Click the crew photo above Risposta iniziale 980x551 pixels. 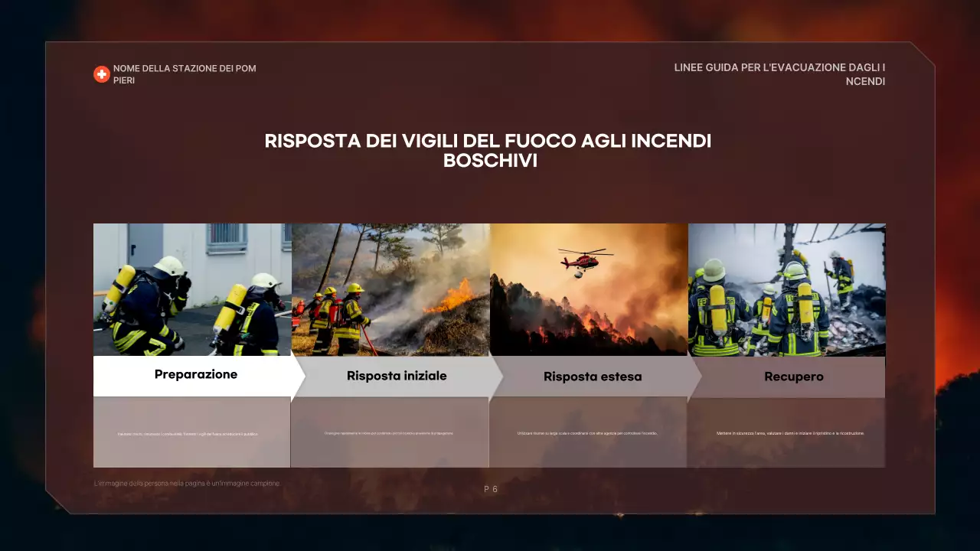[390, 289]
